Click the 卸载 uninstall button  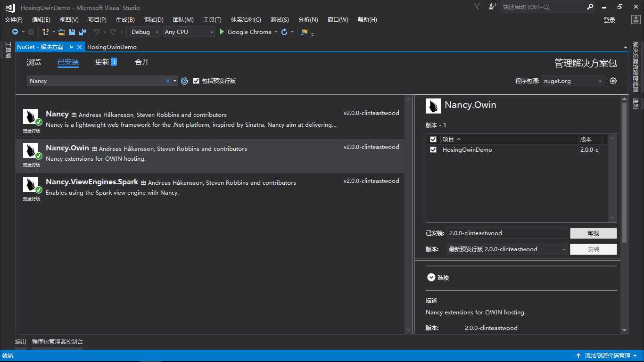(x=594, y=233)
